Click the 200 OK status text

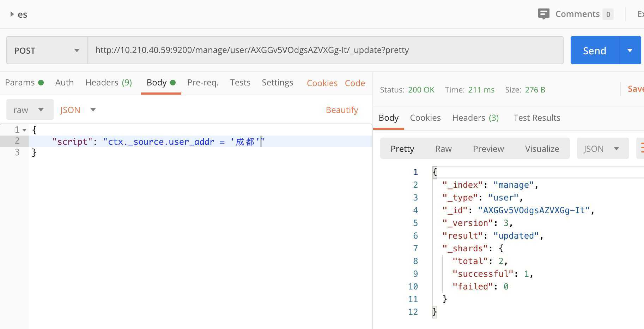pyautogui.click(x=421, y=90)
